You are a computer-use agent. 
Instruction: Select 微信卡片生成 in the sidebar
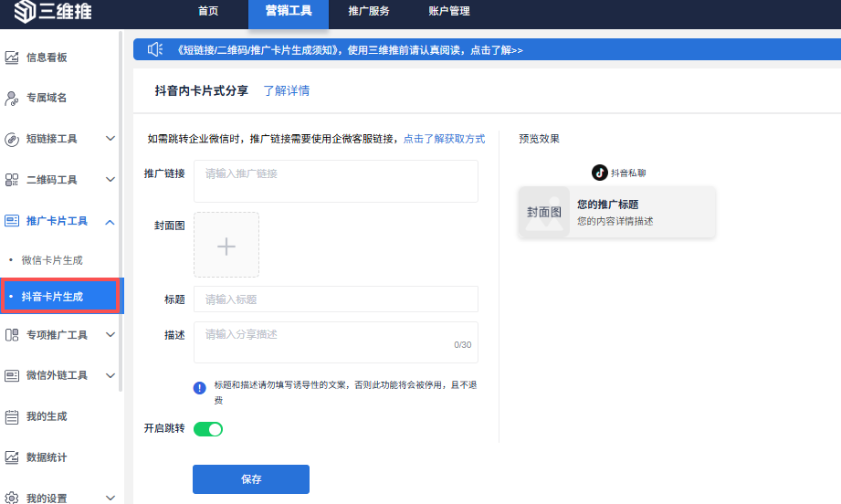52,261
